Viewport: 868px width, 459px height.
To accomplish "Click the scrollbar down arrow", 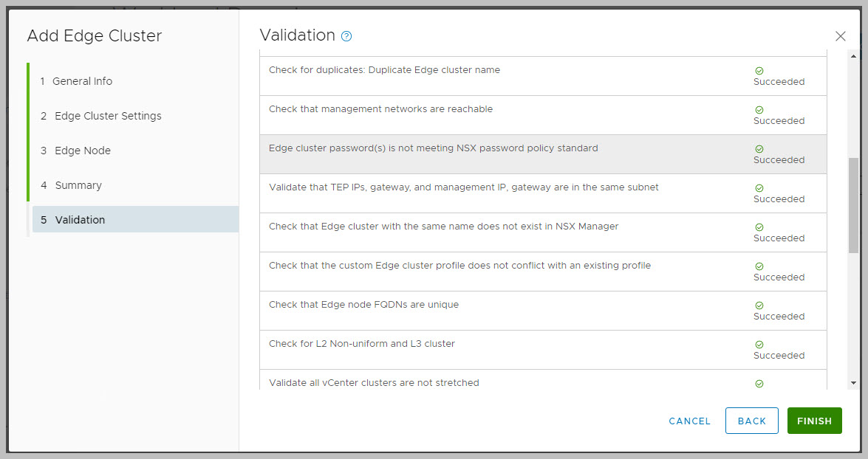I will [x=854, y=383].
